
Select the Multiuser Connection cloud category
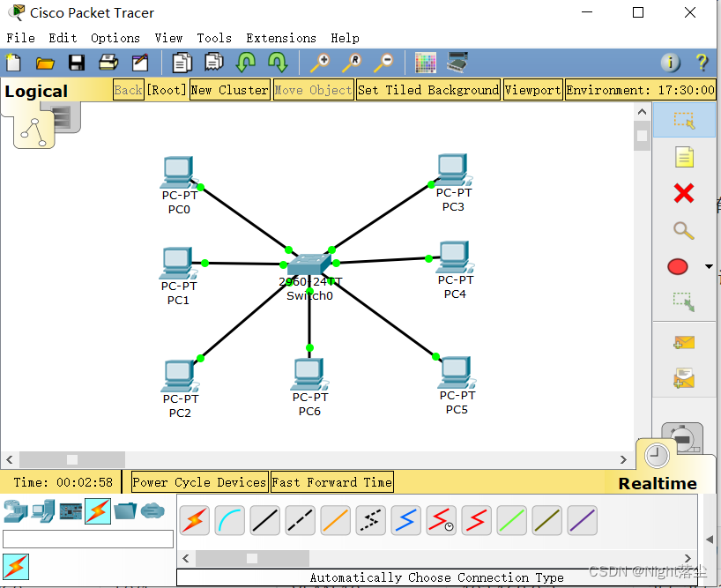tap(152, 510)
